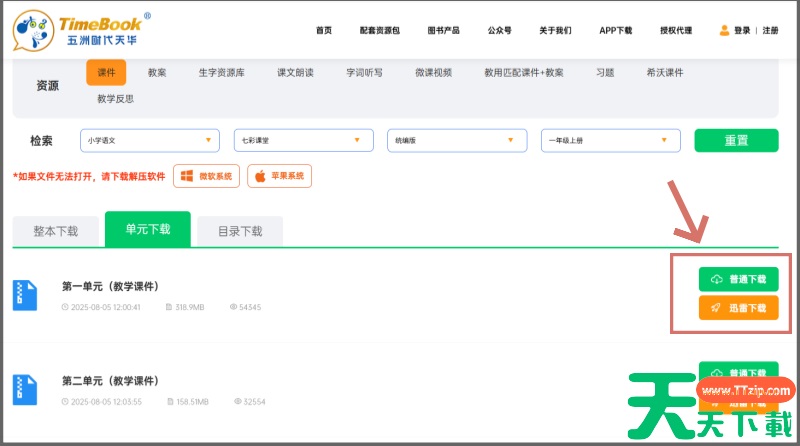
Task: Switch to the 整本下载 tab
Action: click(56, 231)
